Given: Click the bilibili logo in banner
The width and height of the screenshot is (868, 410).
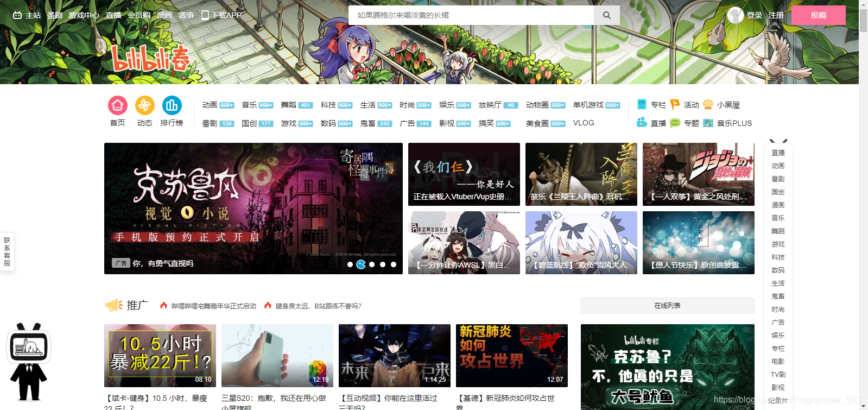Looking at the screenshot, I should point(150,58).
